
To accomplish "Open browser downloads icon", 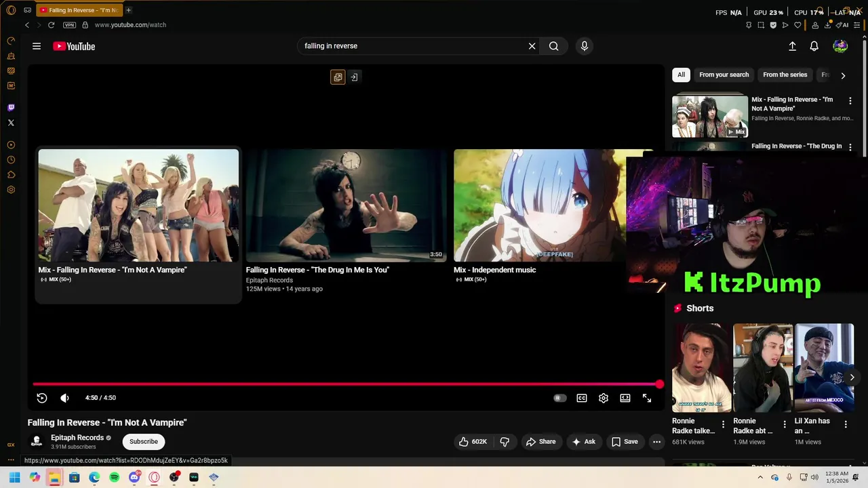I will (x=828, y=25).
